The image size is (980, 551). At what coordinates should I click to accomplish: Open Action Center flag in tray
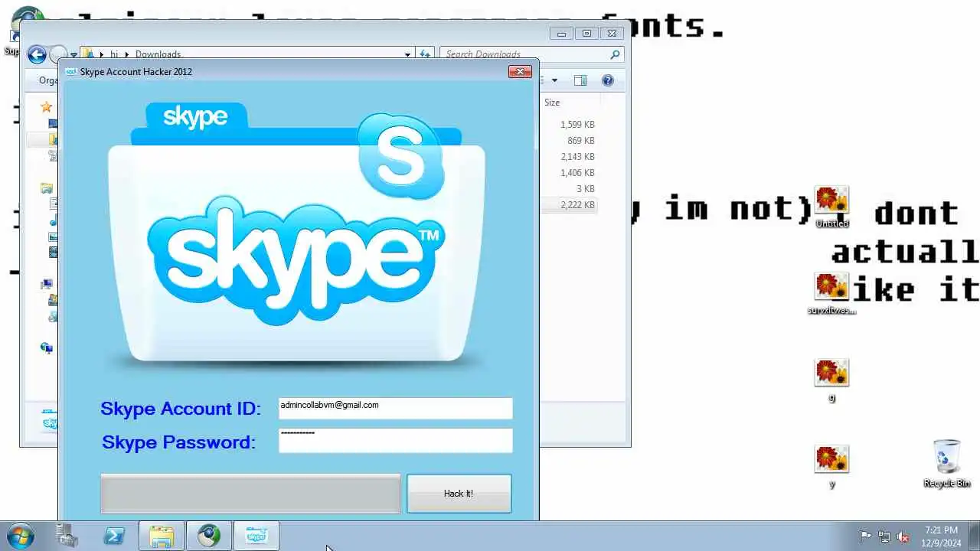point(865,536)
